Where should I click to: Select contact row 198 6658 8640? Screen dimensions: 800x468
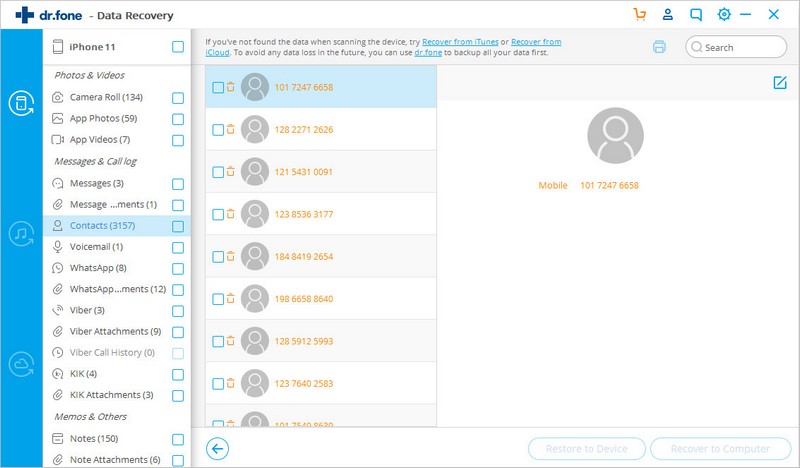(321, 299)
